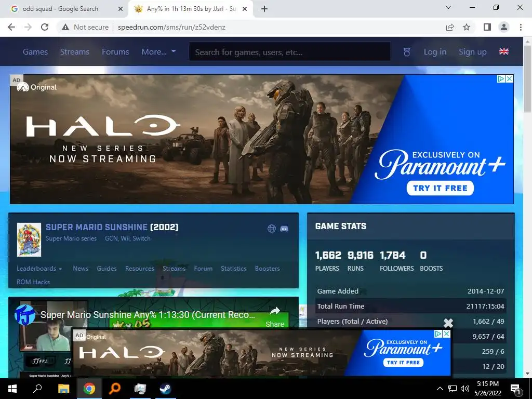Click the browser forward arrow
The height and width of the screenshot is (399, 532).
click(28, 27)
